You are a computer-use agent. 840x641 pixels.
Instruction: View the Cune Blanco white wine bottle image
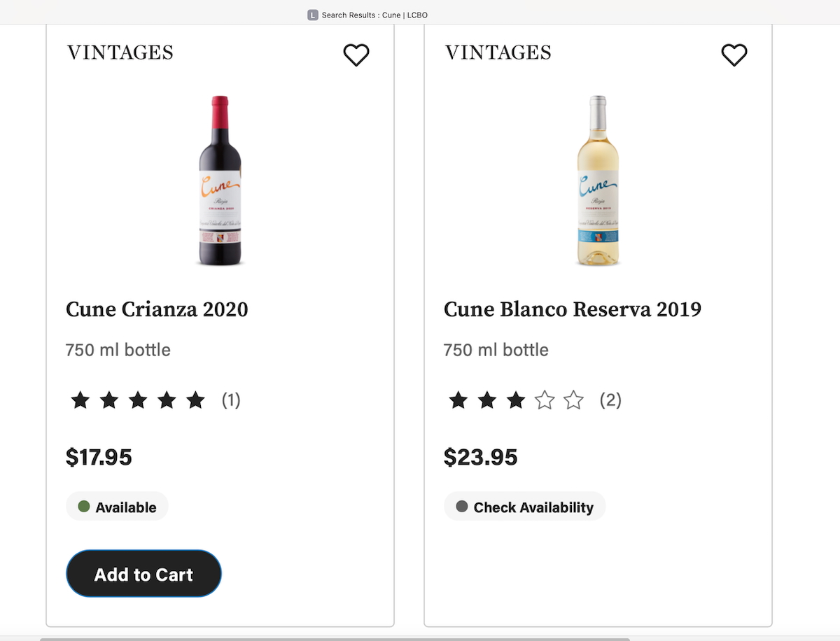click(x=598, y=181)
